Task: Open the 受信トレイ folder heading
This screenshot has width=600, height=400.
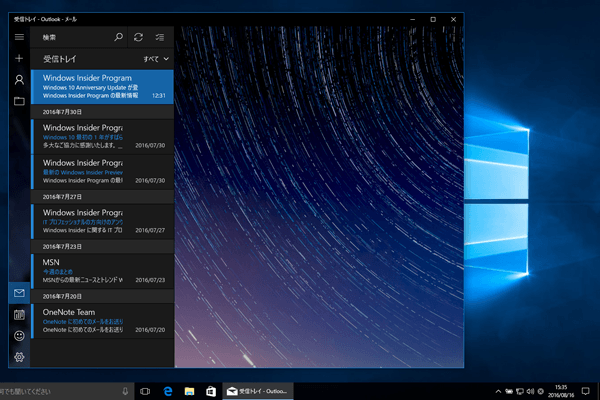Action: coord(60,59)
